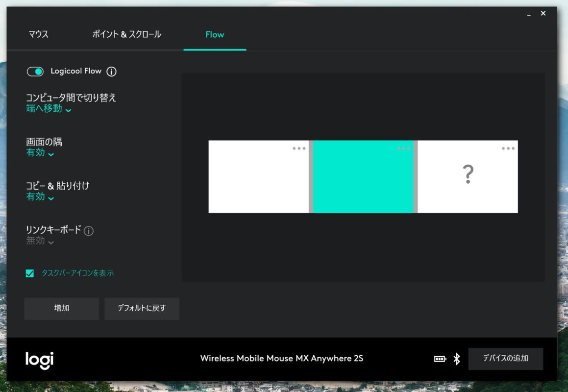Switch to the ポイント & スクロール tab
The height and width of the screenshot is (392, 568).
127,34
